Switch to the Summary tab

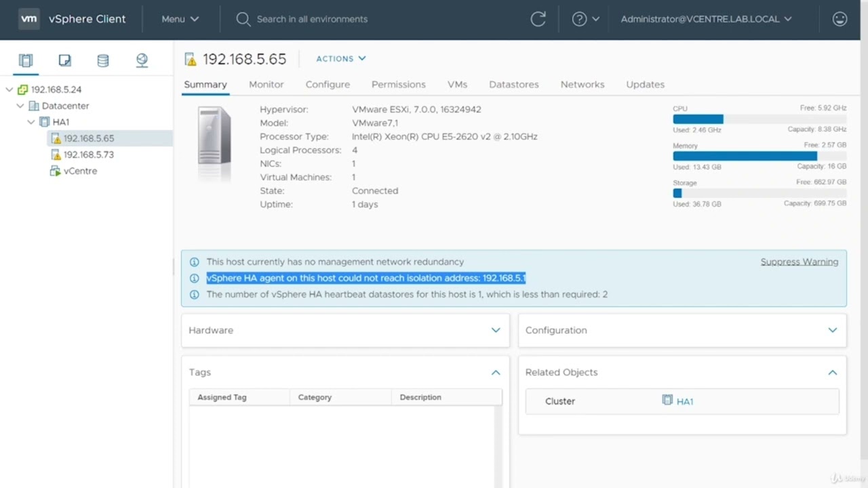[x=205, y=85]
